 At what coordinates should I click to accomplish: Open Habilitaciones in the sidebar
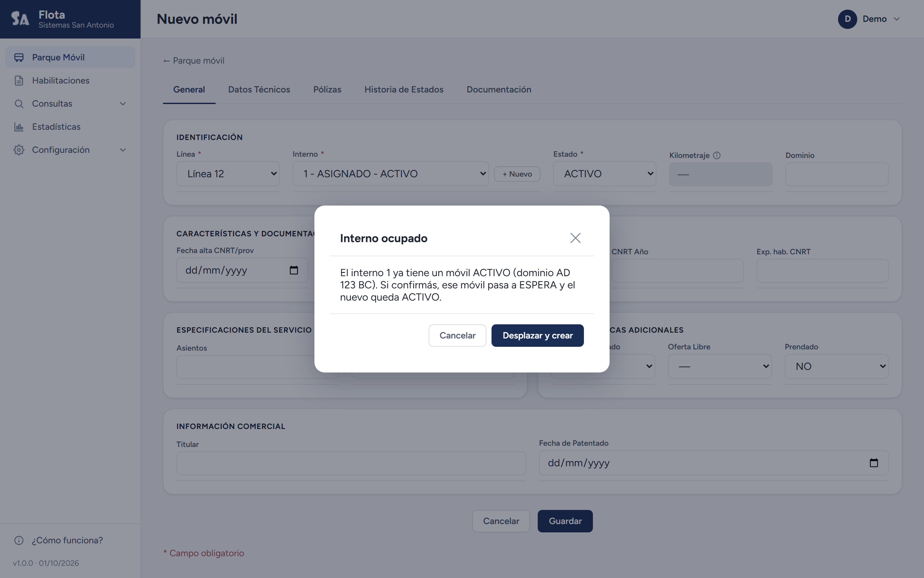click(70, 81)
